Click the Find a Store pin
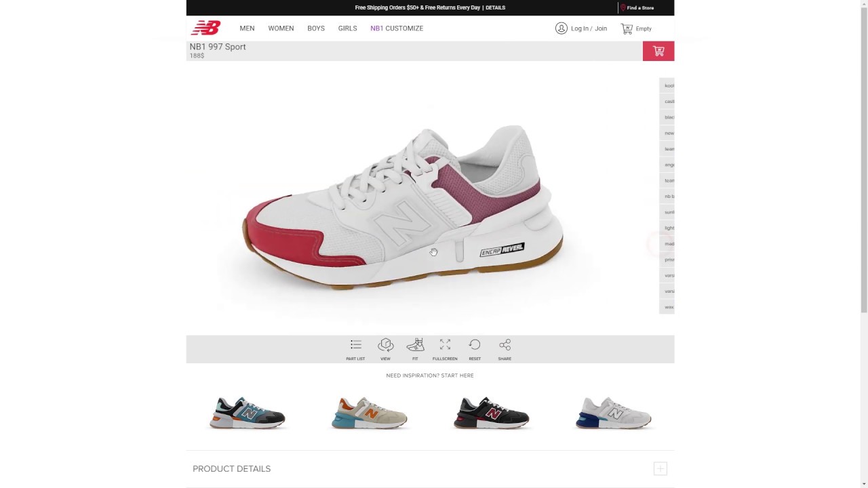This screenshot has height=488, width=868. (623, 8)
